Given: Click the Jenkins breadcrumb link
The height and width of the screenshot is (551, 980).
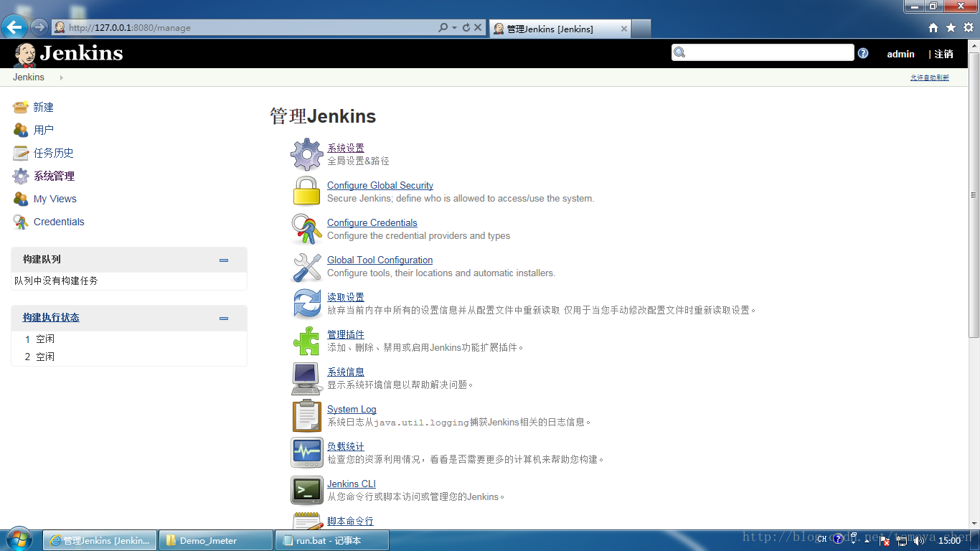Looking at the screenshot, I should [x=29, y=77].
